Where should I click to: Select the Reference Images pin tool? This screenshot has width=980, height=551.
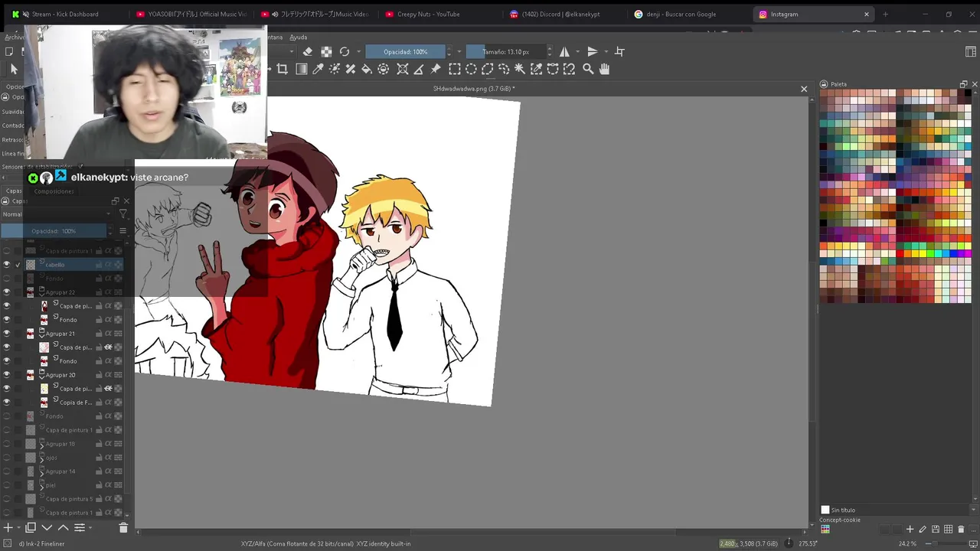coord(436,69)
